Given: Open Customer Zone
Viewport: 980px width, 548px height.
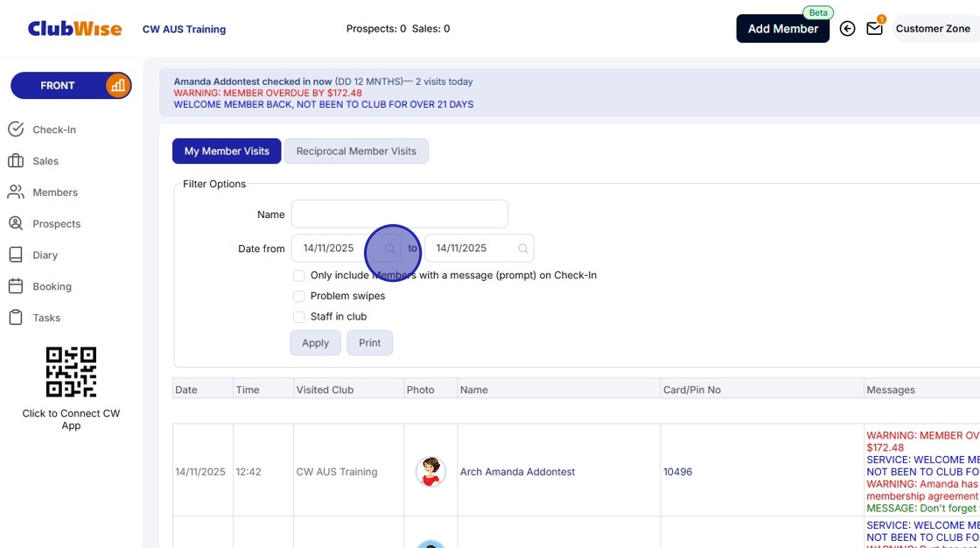Looking at the screenshot, I should pos(933,29).
